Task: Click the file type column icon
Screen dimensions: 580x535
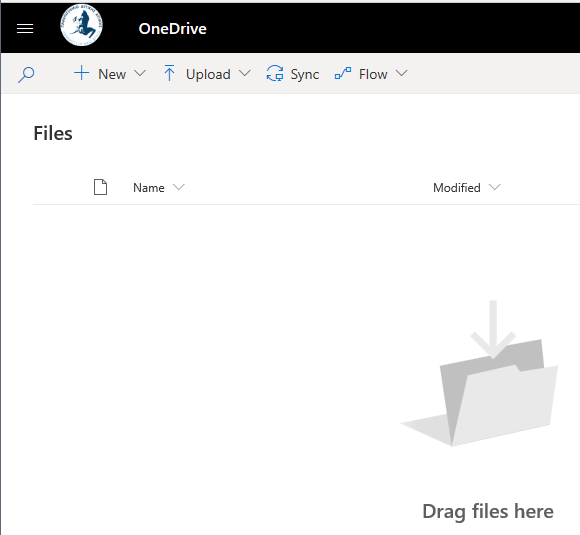Action: 100,187
